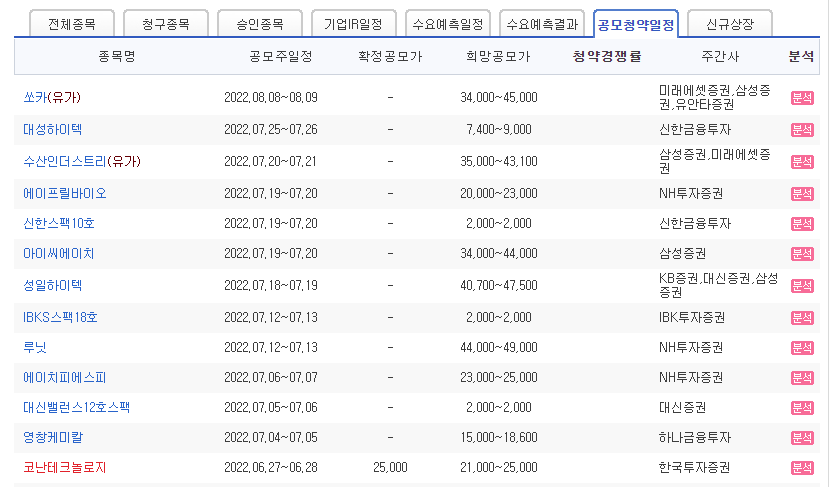Click 분석 badge in 아이씨에이치 row
Image resolution: width=829 pixels, height=487 pixels.
tap(802, 254)
